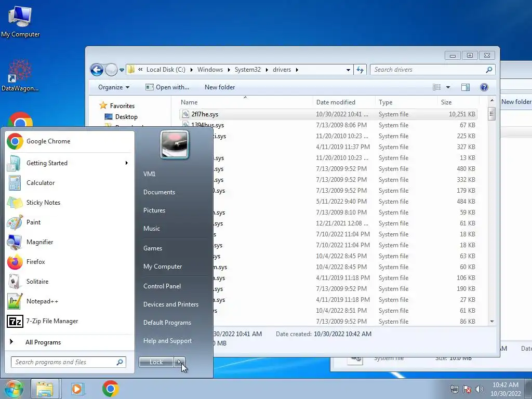The height and width of the screenshot is (399, 532).
Task: Launch Getting Started from Start menu
Action: [69, 163]
